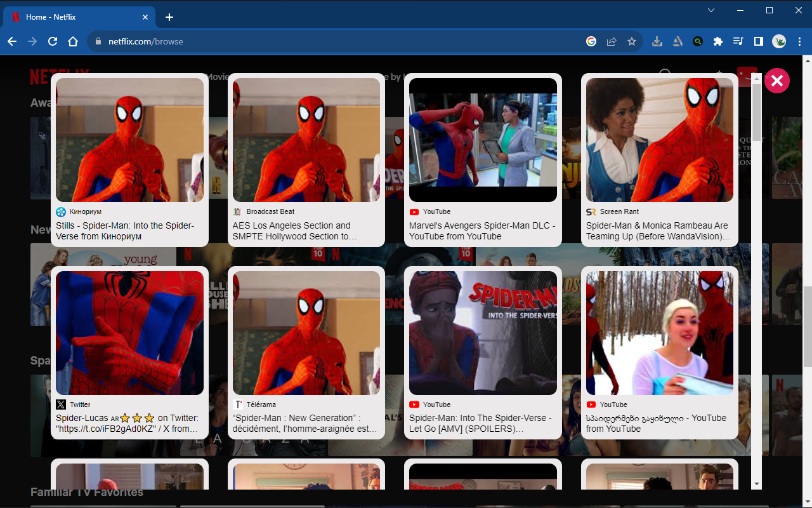Open the browser home page
Image resolution: width=812 pixels, height=508 pixels.
click(x=73, y=41)
